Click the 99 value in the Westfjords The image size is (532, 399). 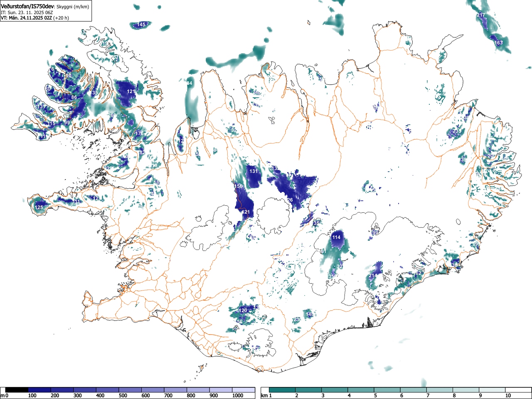(x=67, y=123)
